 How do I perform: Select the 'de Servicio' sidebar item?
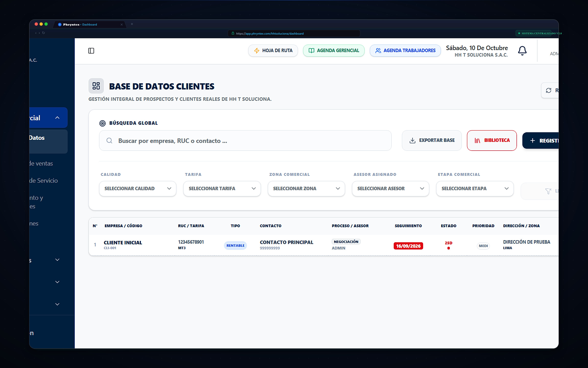tap(43, 181)
